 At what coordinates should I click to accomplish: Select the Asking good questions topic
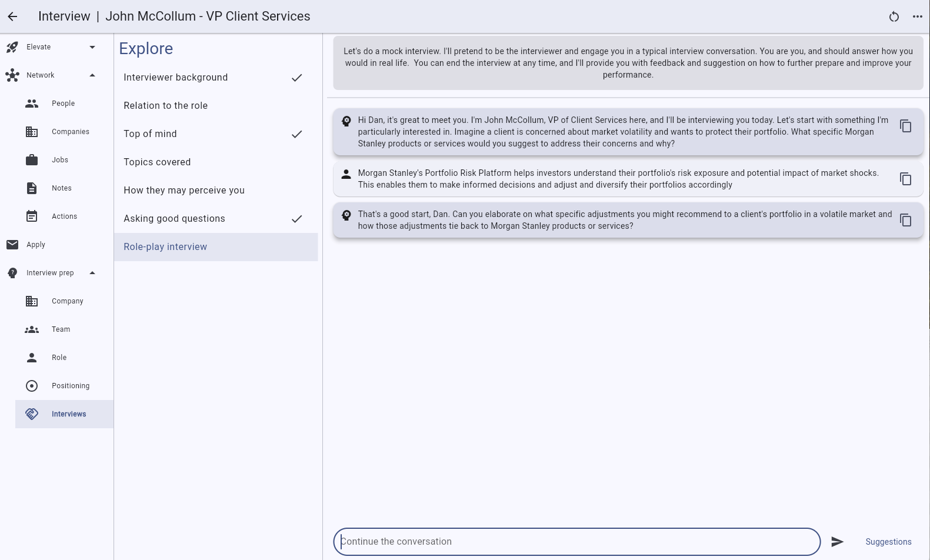(174, 219)
